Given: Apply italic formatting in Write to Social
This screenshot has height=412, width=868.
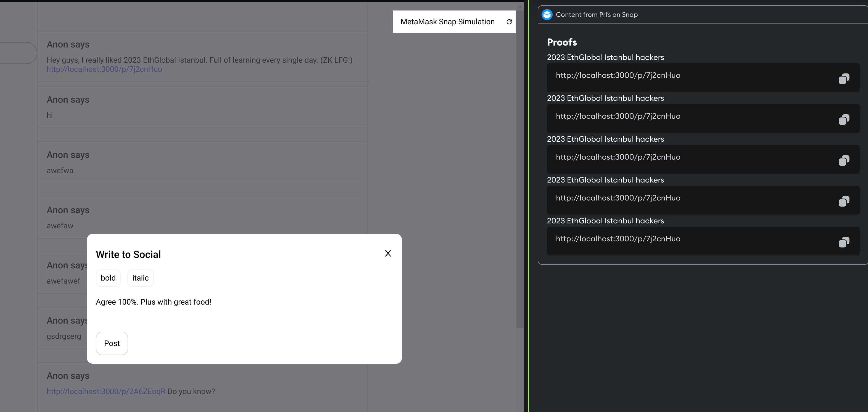Looking at the screenshot, I should click(140, 278).
